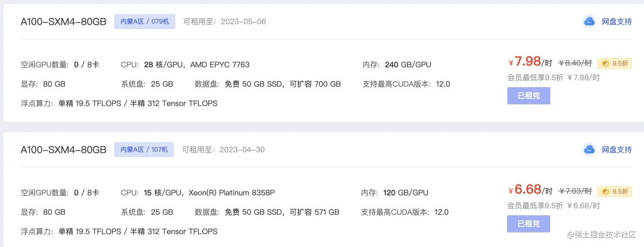Click the coin icon beside ¥8.40/时
Screen dimensions: 644x247
point(605,64)
